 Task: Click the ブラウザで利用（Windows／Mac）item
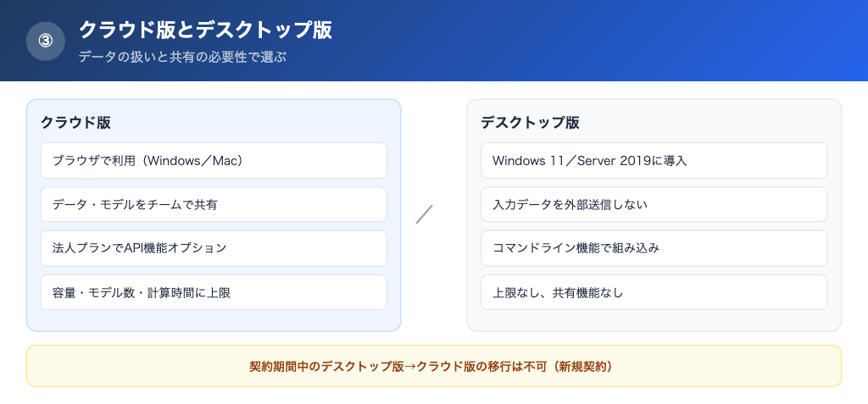[x=214, y=160]
